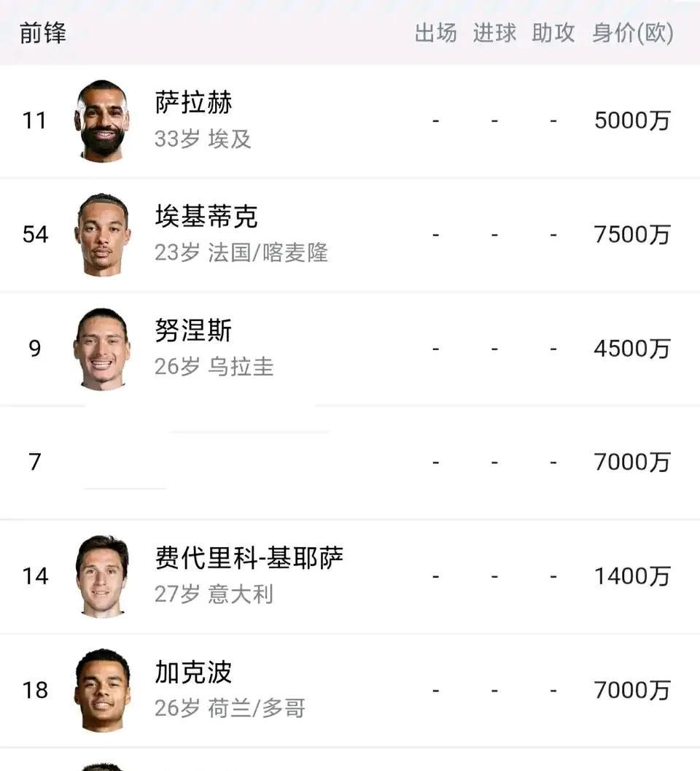Image resolution: width=700 pixels, height=771 pixels.
Task: Tap Ekitike's player portrait
Action: click(102, 234)
